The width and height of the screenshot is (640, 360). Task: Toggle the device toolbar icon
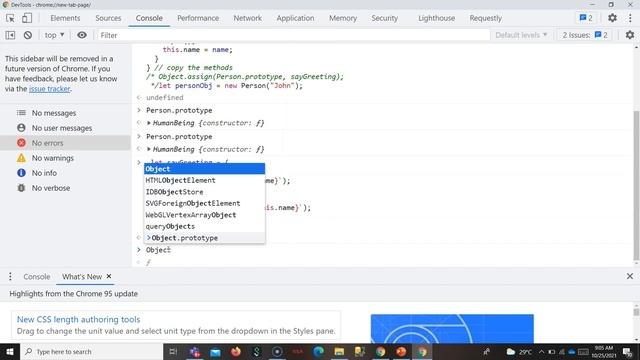(27, 18)
